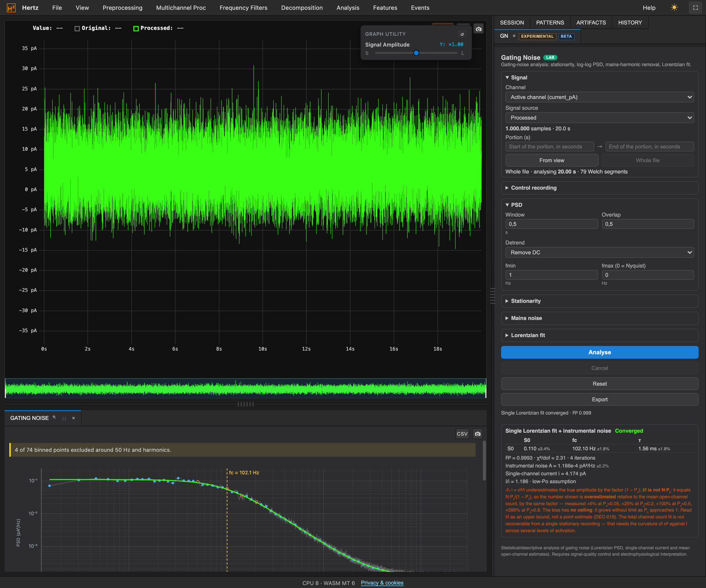The height and width of the screenshot is (588, 706).
Task: Switch to the HISTORY tab
Action: tap(630, 23)
